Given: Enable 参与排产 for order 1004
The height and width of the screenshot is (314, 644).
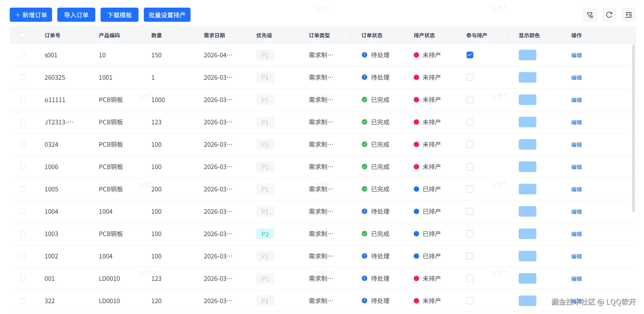Looking at the screenshot, I should [470, 211].
